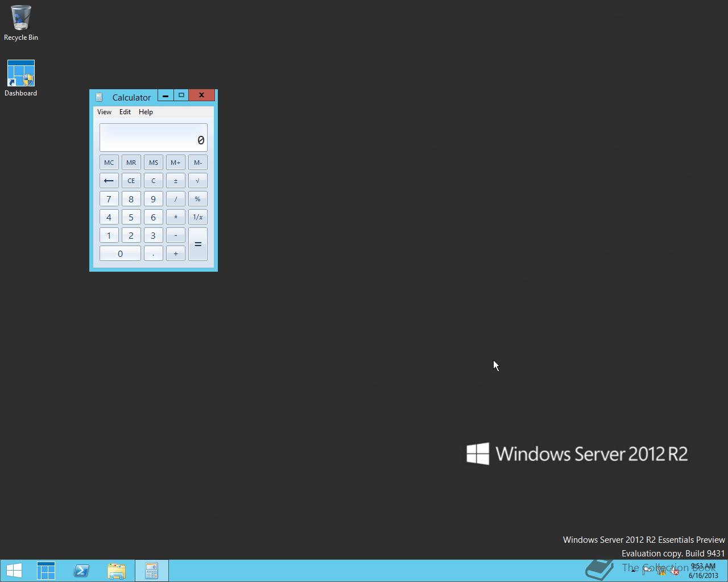The height and width of the screenshot is (582, 728).
Task: Click digit 6 on the Calculator
Action: click(154, 217)
